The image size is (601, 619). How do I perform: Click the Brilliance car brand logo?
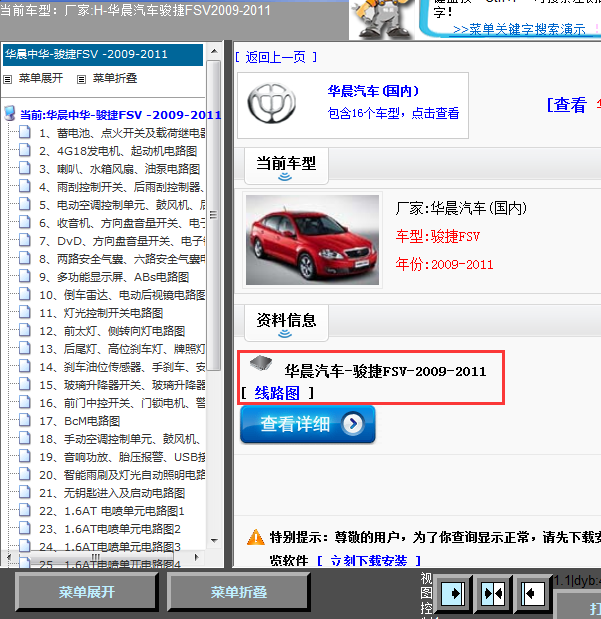271,103
